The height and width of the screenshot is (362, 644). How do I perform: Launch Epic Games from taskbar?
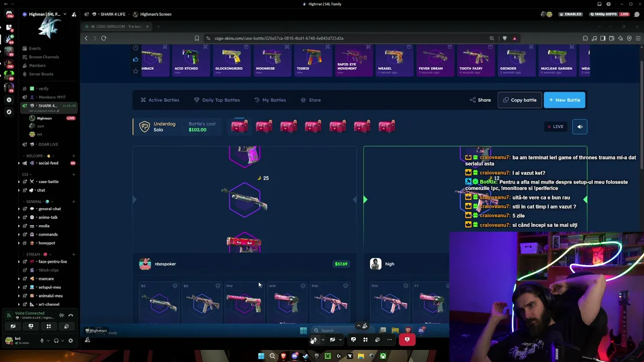click(x=316, y=356)
